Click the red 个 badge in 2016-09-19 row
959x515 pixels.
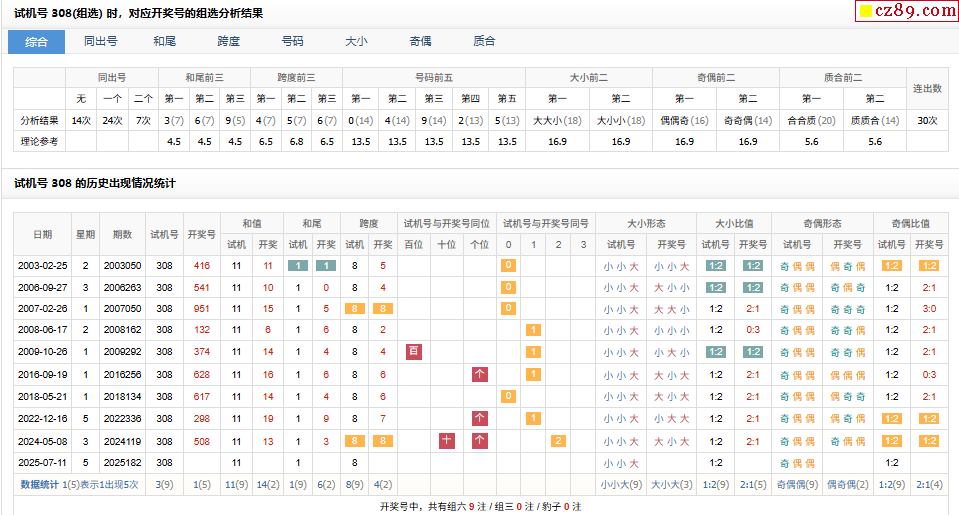tap(480, 374)
